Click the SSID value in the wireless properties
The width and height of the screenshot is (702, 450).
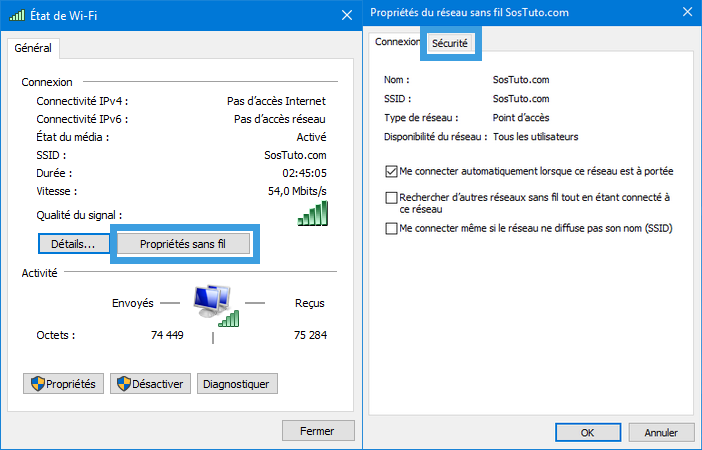[521, 99]
